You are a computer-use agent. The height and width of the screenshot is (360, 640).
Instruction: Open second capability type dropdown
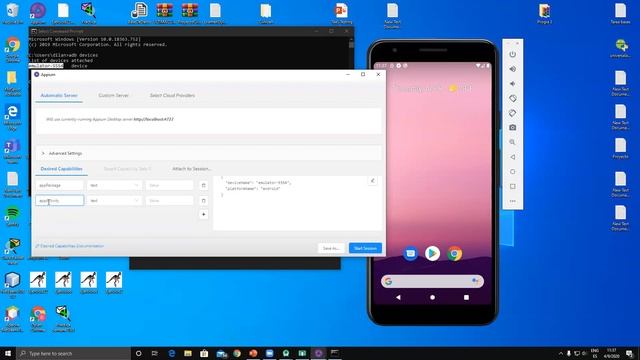click(114, 200)
